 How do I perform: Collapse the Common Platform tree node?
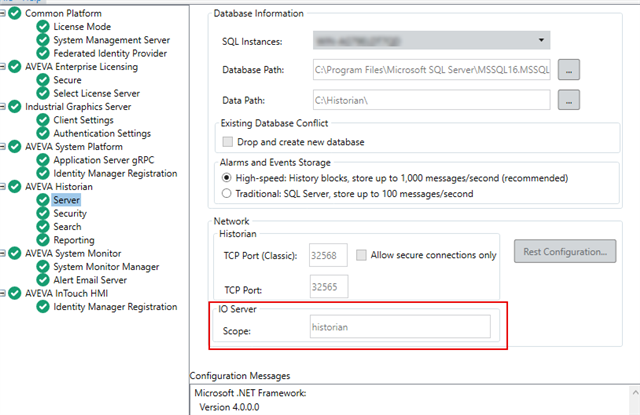point(2,13)
